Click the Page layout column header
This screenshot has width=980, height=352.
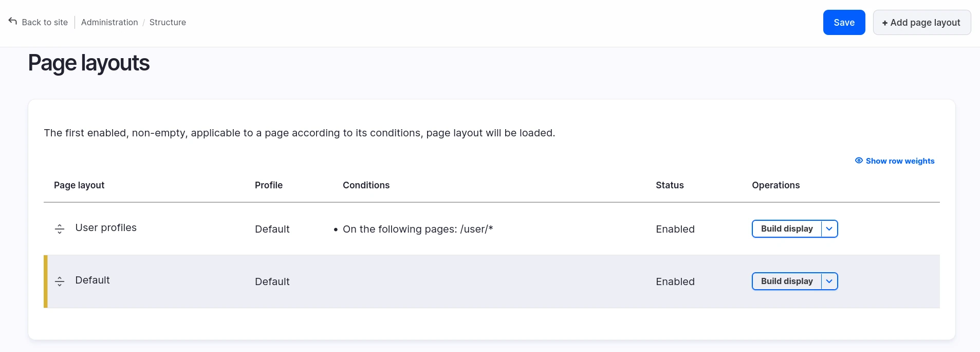79,185
